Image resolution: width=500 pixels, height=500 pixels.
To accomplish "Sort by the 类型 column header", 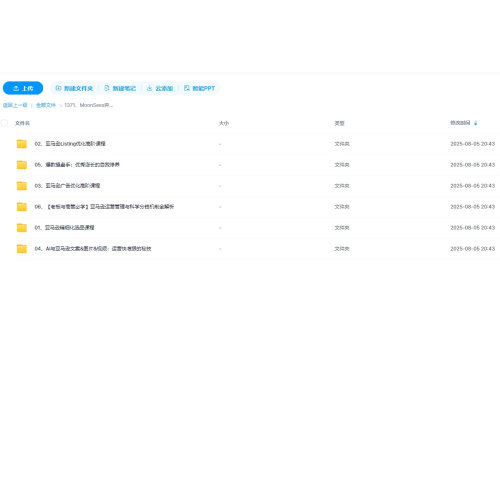I will click(x=339, y=123).
